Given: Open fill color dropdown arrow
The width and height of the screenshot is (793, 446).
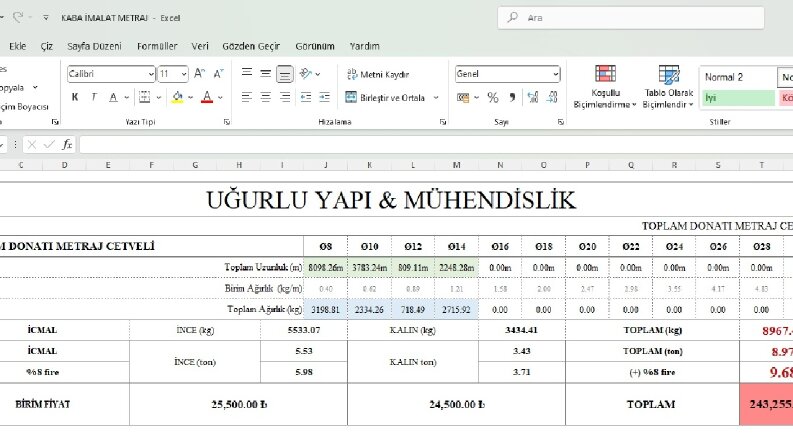Looking at the screenshot, I should click(x=191, y=97).
